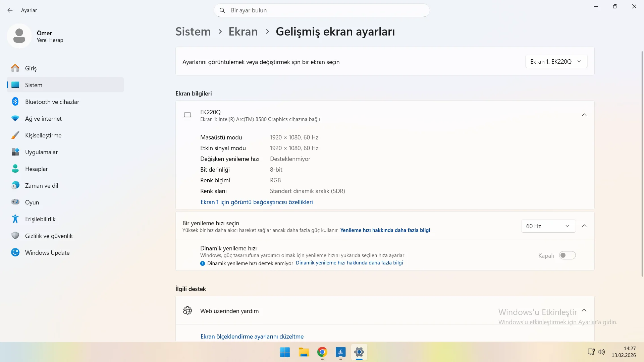Viewport: 644px width, 362px height.
Task: Click the back arrow next to Ayarlar
Action: (10, 10)
